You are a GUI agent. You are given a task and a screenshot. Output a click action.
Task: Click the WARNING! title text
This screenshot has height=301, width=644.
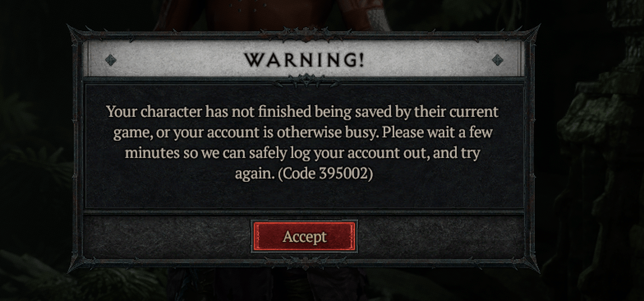point(304,60)
